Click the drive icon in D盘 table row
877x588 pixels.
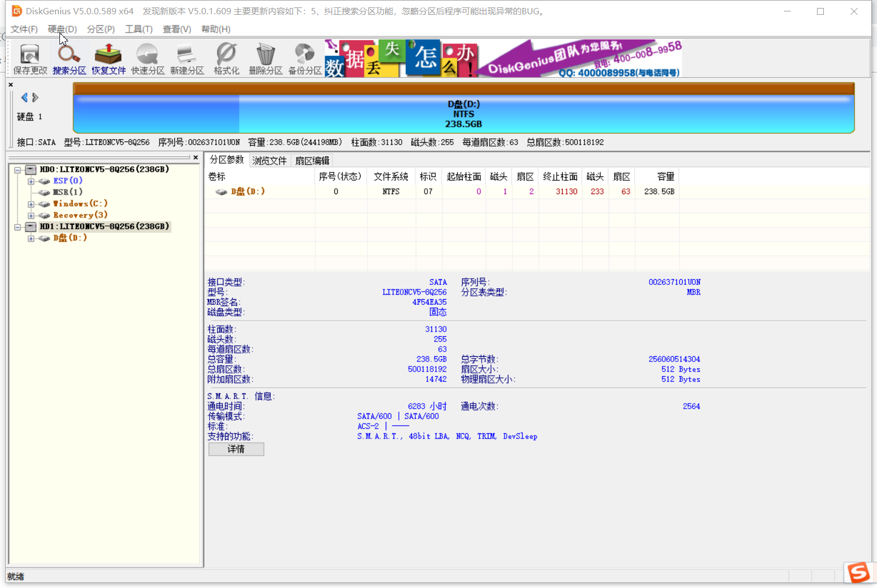click(222, 192)
